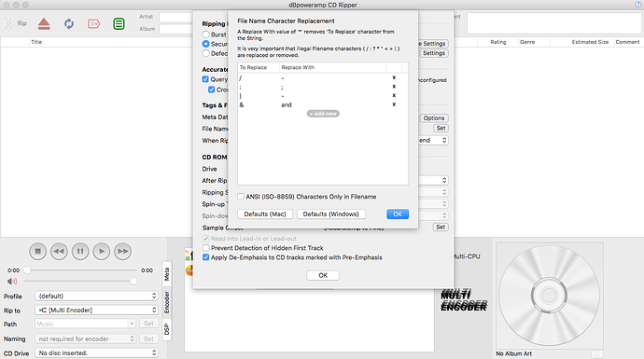Click the CD disc album art placeholder
Image resolution: width=644 pixels, height=359 pixels.
coord(549,296)
